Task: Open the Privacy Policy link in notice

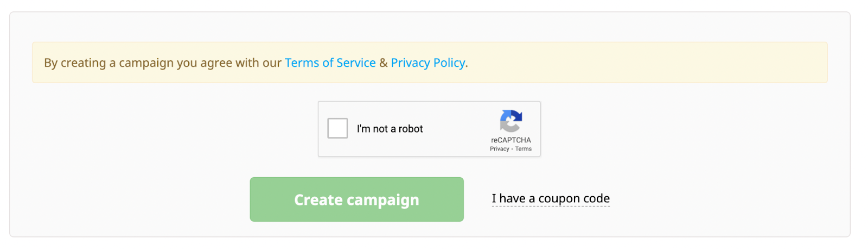Action: [x=427, y=63]
